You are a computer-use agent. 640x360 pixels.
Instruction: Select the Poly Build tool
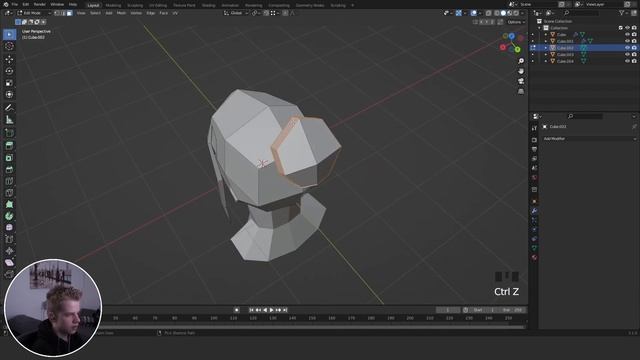coord(9,204)
